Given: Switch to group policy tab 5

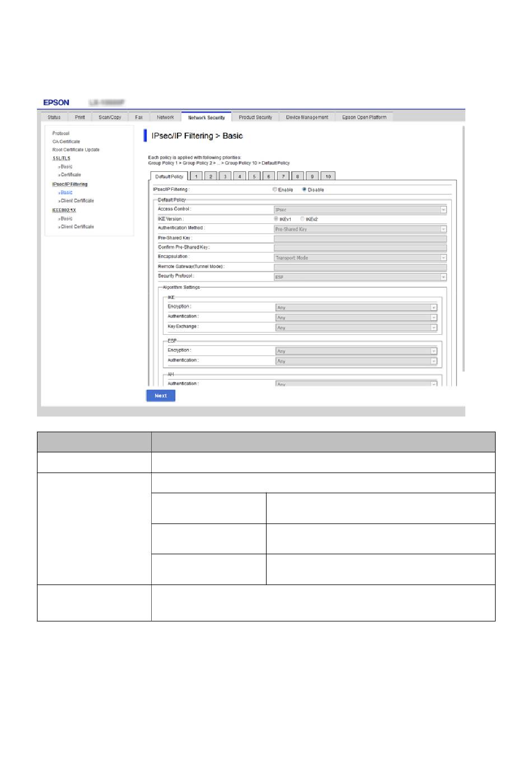Looking at the screenshot, I should [x=254, y=176].
